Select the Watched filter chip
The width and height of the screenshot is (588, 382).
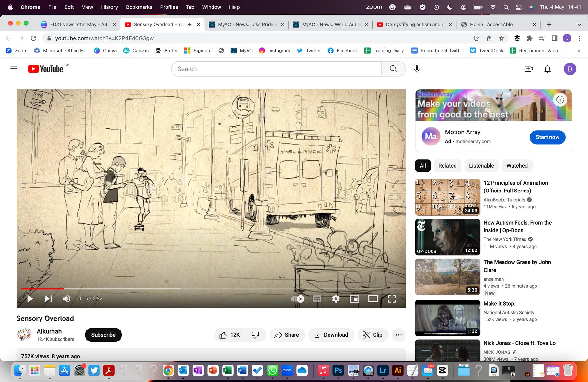[x=517, y=166]
